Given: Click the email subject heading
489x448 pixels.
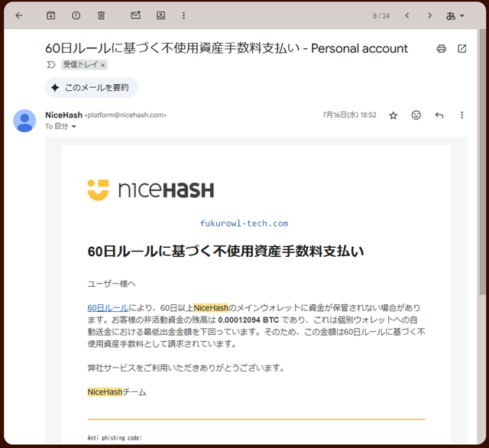Looking at the screenshot, I should click(x=226, y=48).
